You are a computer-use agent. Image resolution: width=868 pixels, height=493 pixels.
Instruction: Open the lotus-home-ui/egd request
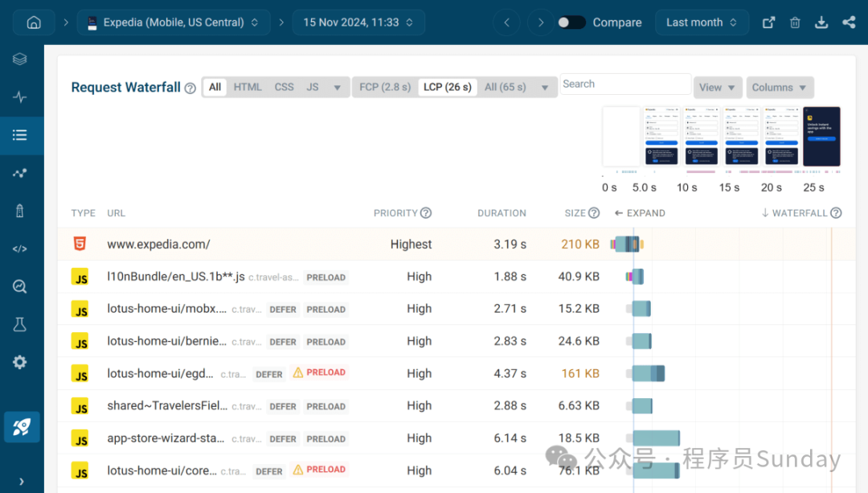(160, 373)
